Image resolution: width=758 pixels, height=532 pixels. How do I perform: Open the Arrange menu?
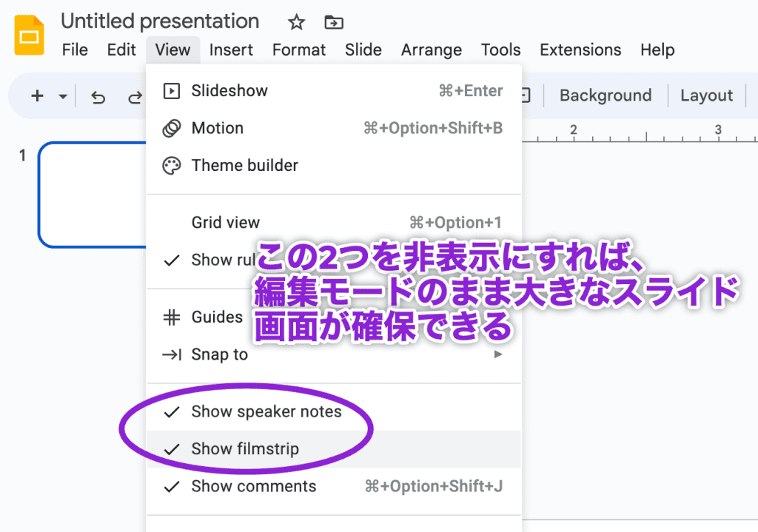click(x=431, y=50)
